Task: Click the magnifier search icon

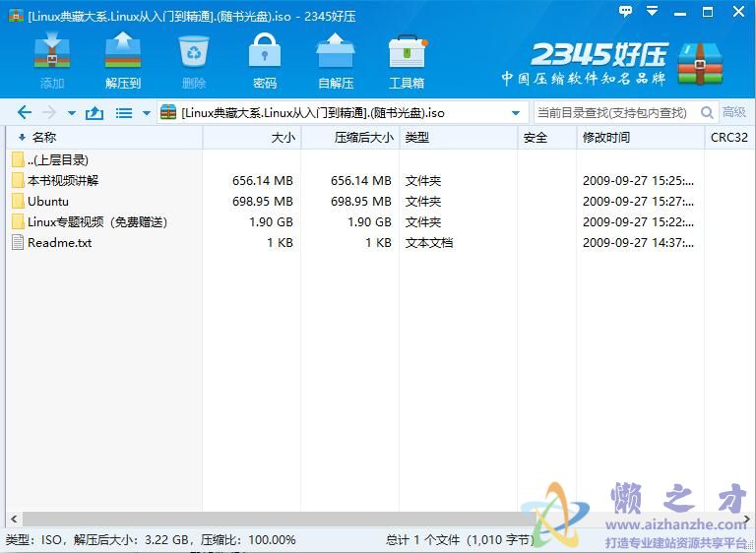Action: (707, 113)
